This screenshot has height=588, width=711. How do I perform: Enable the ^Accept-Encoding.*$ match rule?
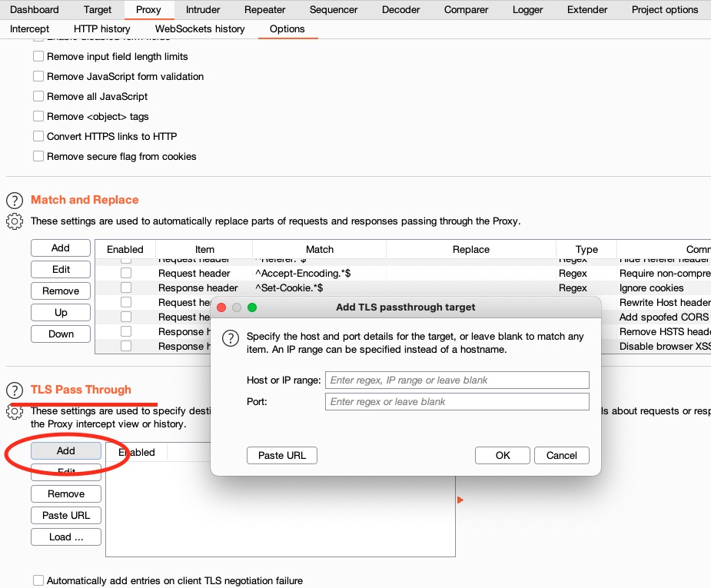[x=126, y=273]
